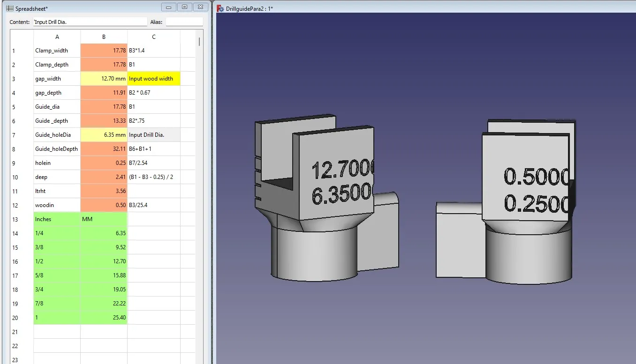Select the cell containing formula B3*1.4

click(x=153, y=51)
